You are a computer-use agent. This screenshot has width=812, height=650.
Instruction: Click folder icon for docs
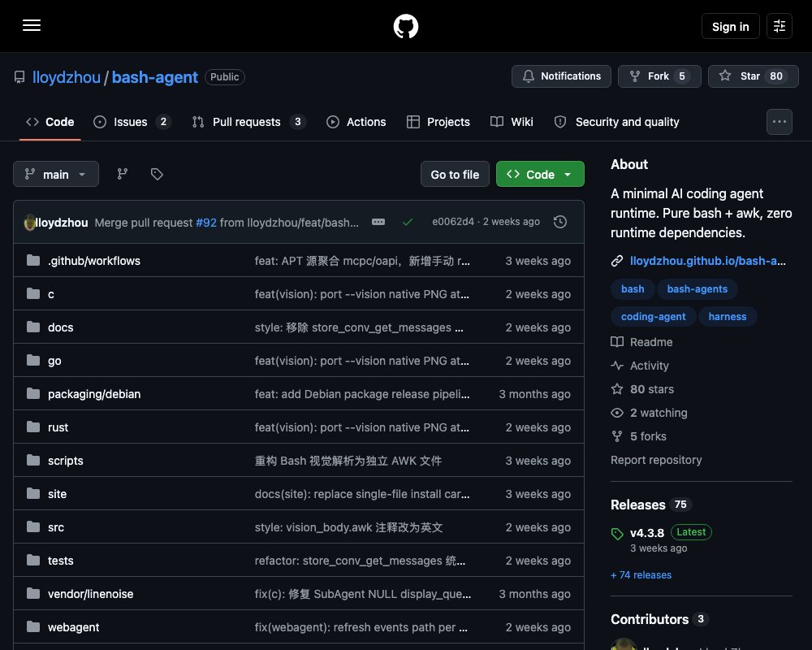(33, 327)
